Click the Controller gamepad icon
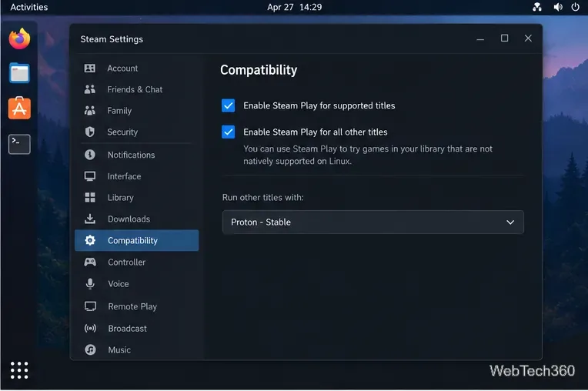The image size is (588, 391). coord(90,262)
